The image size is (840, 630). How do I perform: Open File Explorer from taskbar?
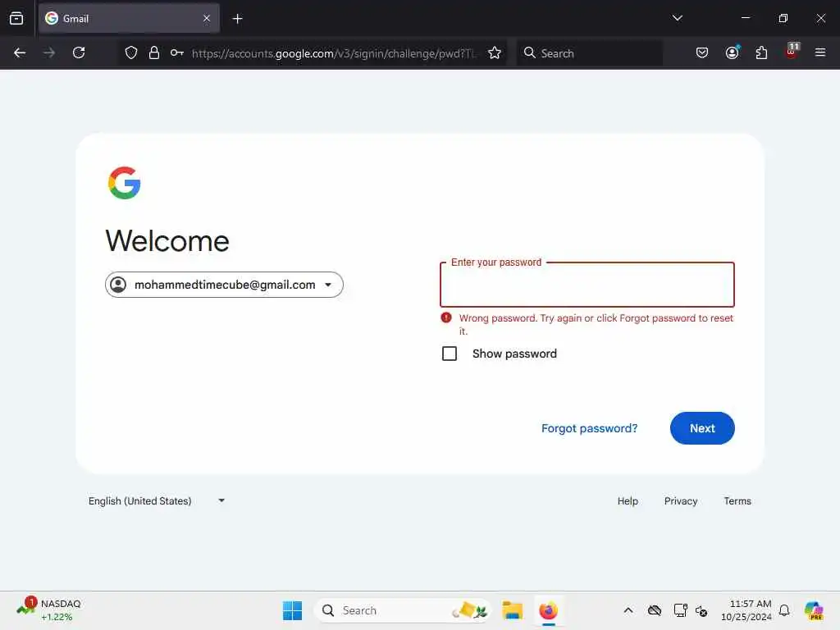coord(512,610)
